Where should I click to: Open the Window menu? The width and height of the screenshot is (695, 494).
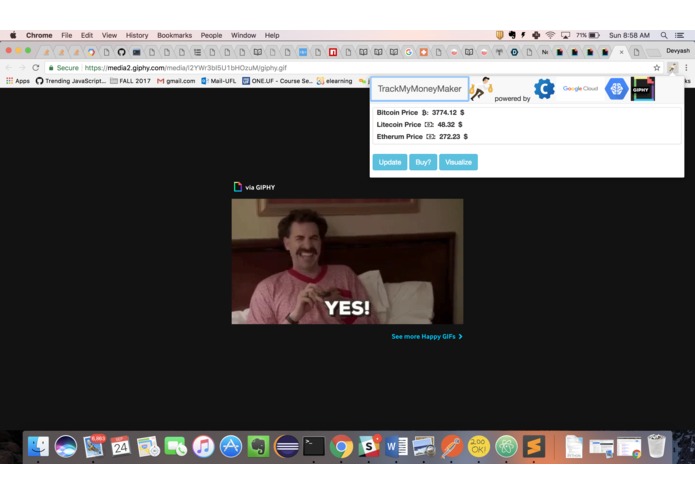click(x=243, y=35)
